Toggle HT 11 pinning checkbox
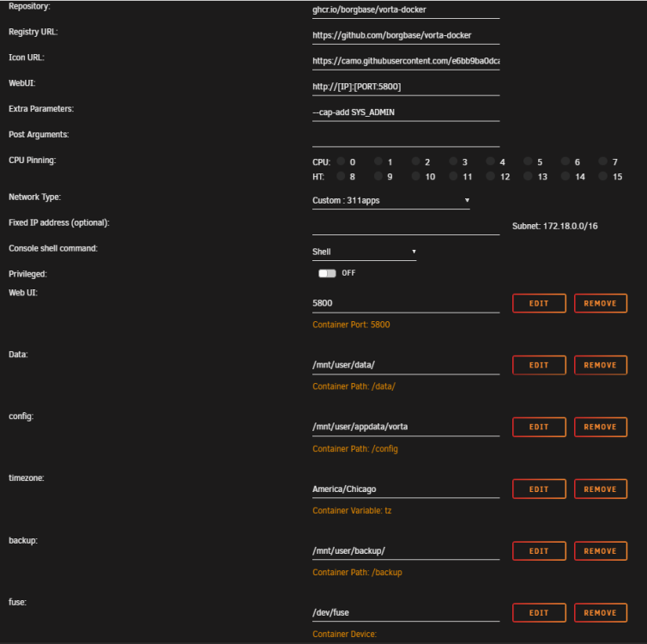The image size is (647, 644). point(453,176)
